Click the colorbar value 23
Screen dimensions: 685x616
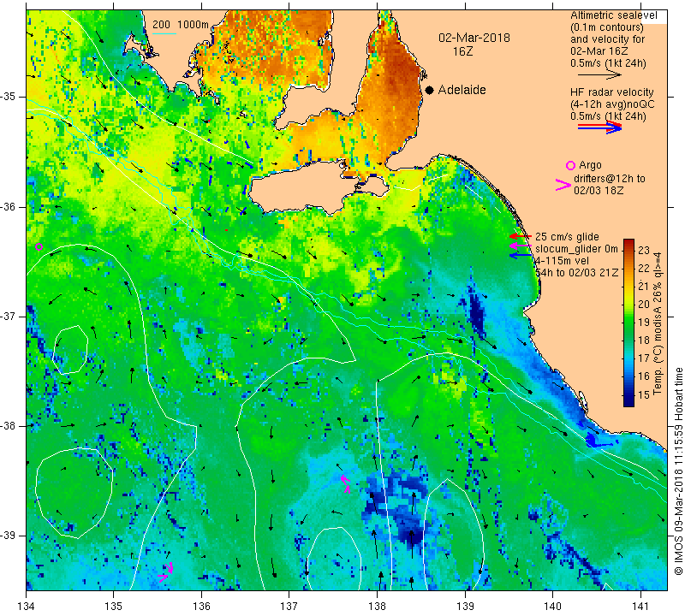tap(644, 250)
